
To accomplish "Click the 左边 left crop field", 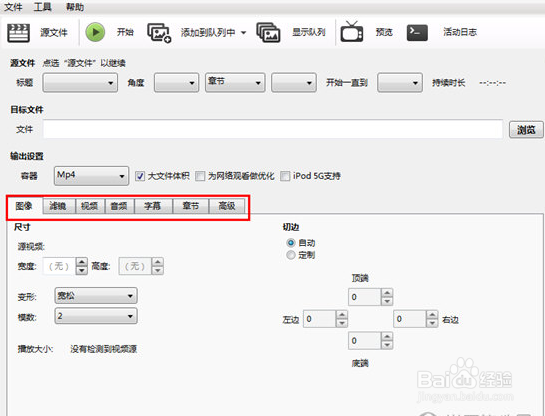I will click(319, 319).
